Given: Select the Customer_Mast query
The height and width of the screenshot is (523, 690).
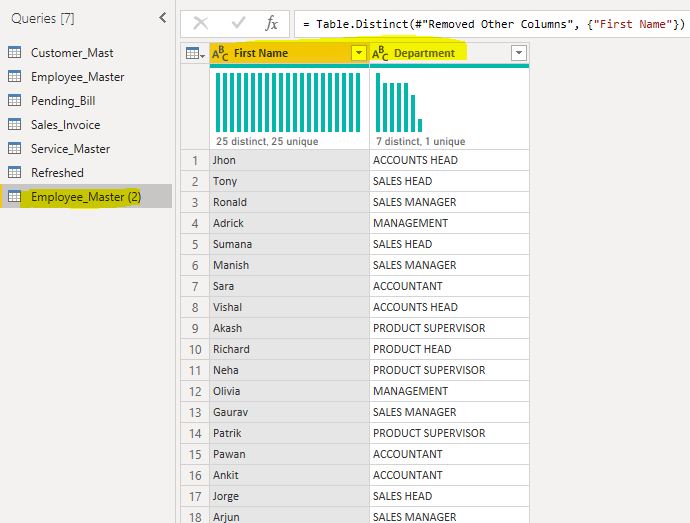Looking at the screenshot, I should pyautogui.click(x=86, y=53).
